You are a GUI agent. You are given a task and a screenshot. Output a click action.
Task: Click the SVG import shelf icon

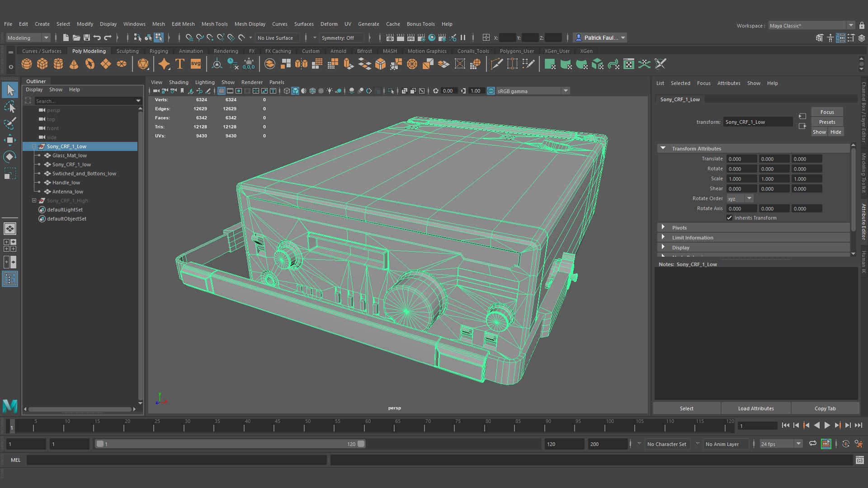pyautogui.click(x=196, y=64)
